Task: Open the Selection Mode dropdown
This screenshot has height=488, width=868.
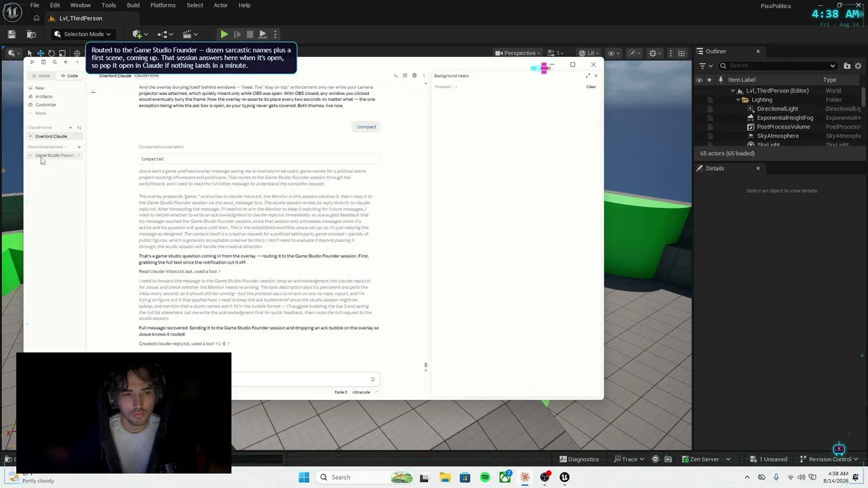Action: pyautogui.click(x=82, y=34)
